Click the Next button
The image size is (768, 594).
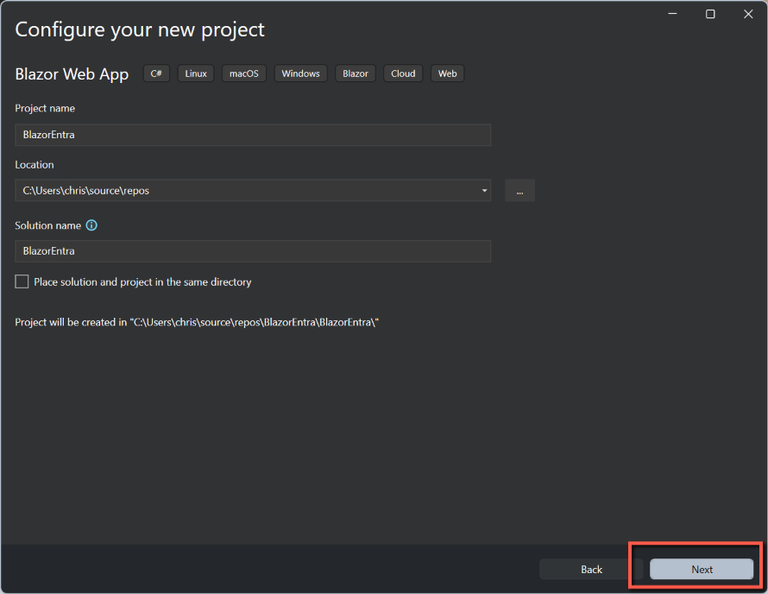tap(701, 569)
